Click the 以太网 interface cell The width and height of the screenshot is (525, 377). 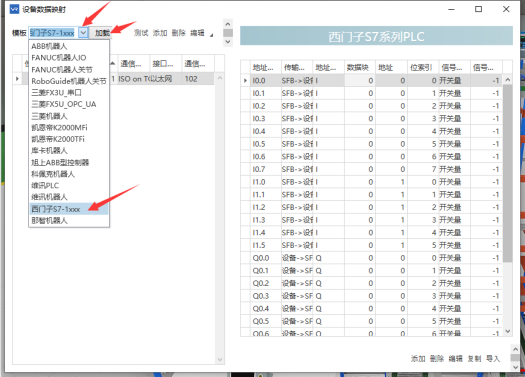pyautogui.click(x=165, y=79)
